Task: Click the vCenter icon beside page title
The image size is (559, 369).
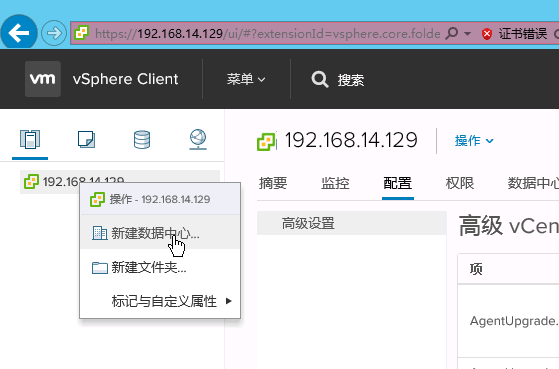Action: [266, 142]
